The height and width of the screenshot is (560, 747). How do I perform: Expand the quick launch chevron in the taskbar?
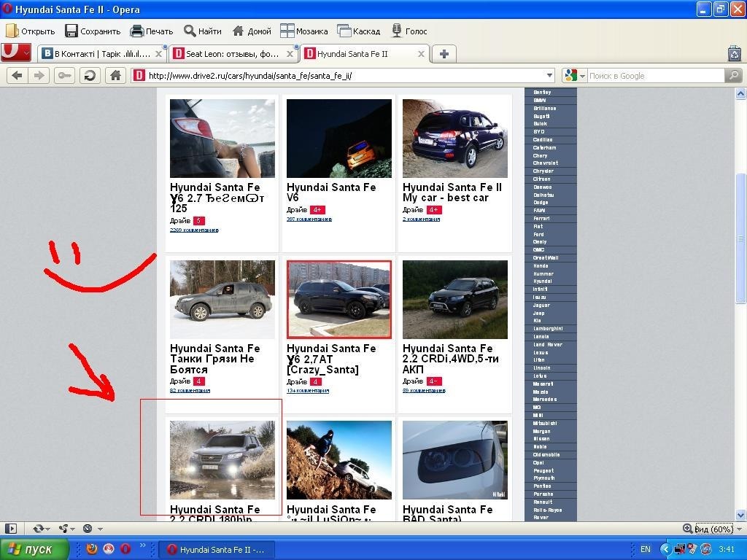(142, 545)
